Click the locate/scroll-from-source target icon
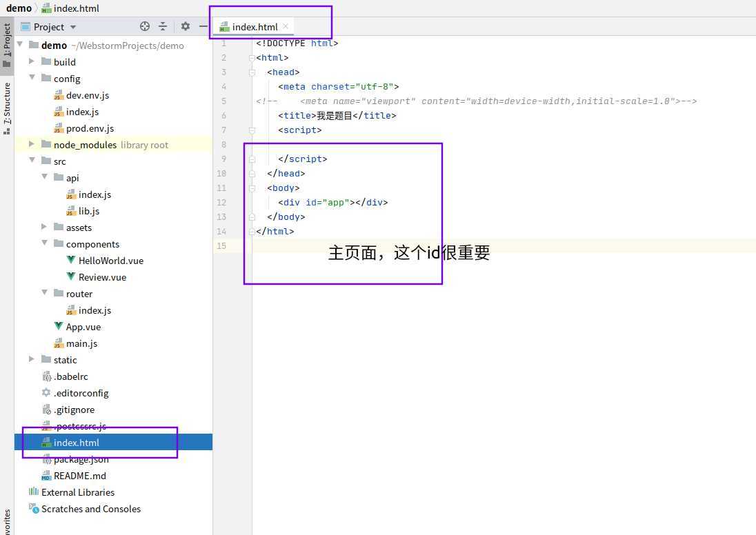Image resolution: width=756 pixels, height=535 pixels. tap(145, 26)
